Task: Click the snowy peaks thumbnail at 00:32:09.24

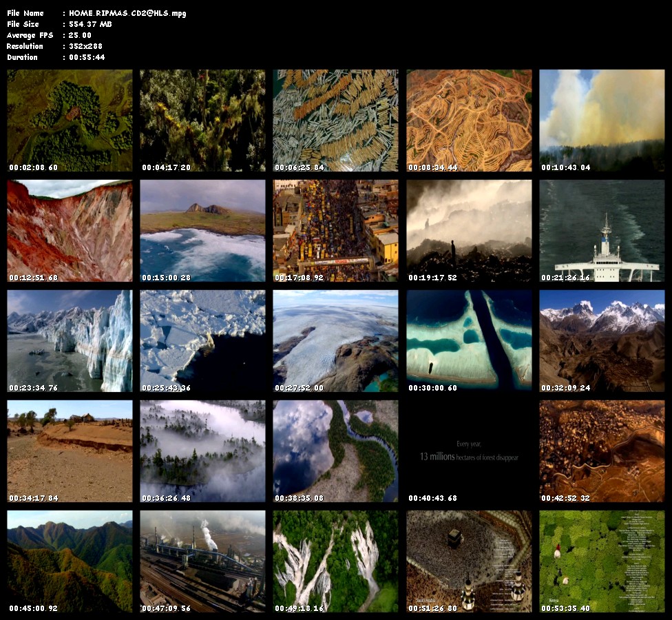Action: click(x=602, y=341)
